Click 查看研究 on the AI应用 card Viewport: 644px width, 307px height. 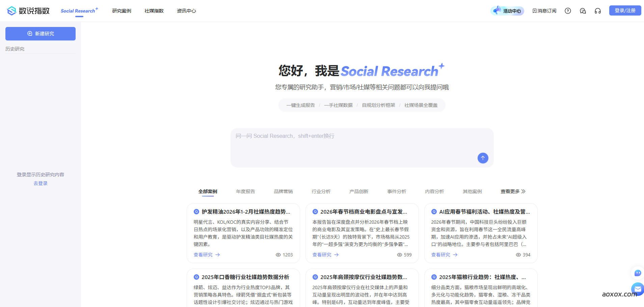(x=444, y=255)
